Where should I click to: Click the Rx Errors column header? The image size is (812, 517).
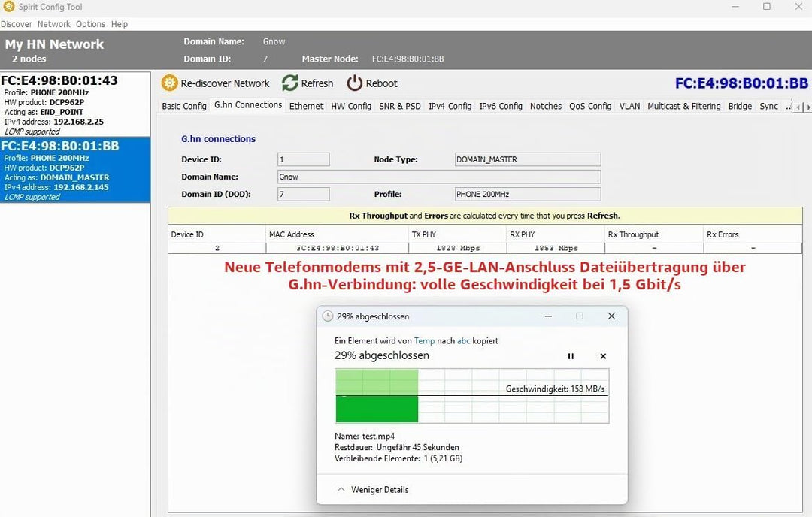tap(753, 234)
